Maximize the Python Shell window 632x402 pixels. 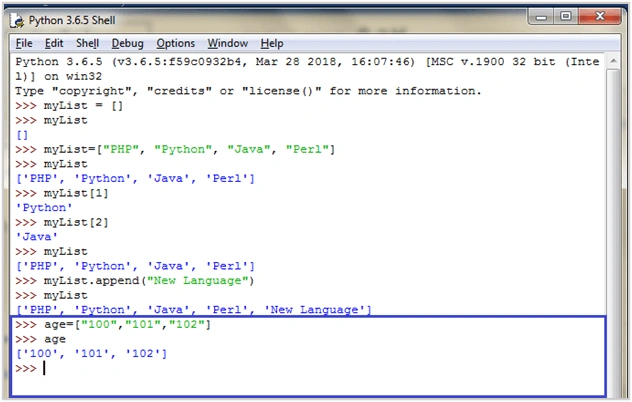click(x=565, y=17)
